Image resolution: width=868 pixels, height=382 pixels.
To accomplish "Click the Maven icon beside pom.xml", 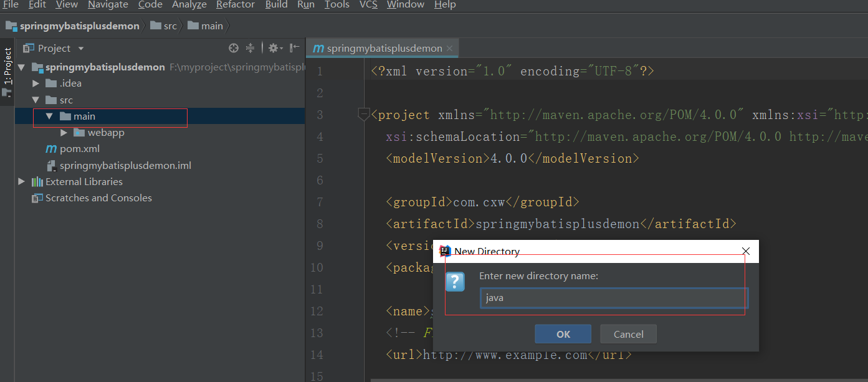I will tap(51, 149).
